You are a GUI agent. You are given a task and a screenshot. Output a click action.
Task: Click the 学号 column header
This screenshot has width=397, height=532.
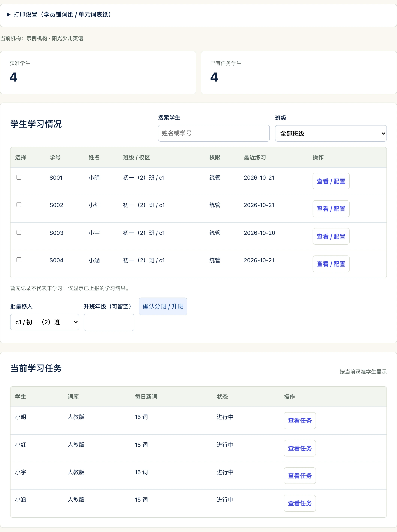pyautogui.click(x=55, y=157)
